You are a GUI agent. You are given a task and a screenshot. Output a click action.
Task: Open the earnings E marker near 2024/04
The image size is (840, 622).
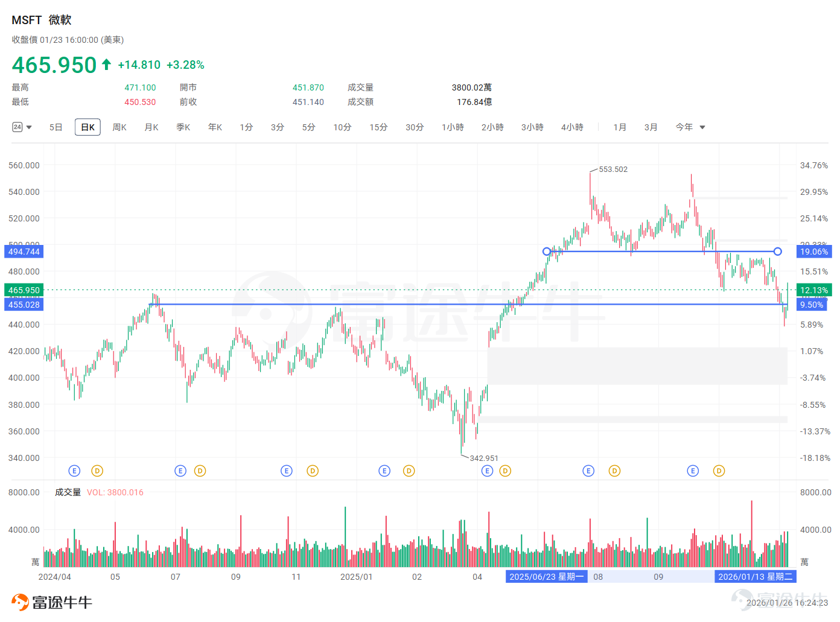pyautogui.click(x=74, y=471)
